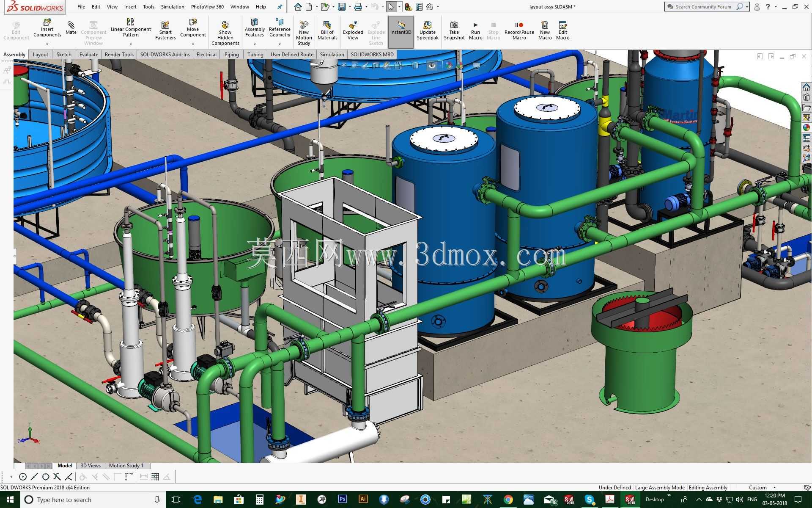
Task: Click the Rebuild traffic light icon
Action: [408, 7]
